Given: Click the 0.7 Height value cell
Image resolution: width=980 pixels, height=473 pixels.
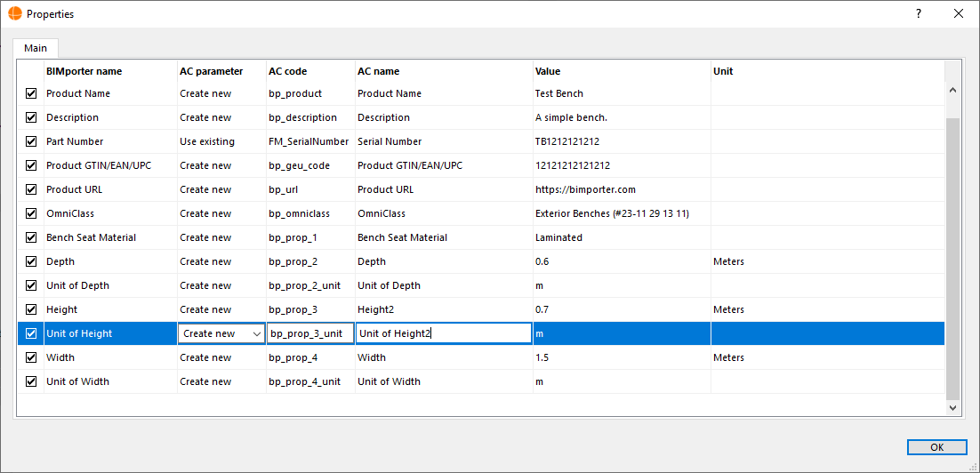Looking at the screenshot, I should pos(622,309).
